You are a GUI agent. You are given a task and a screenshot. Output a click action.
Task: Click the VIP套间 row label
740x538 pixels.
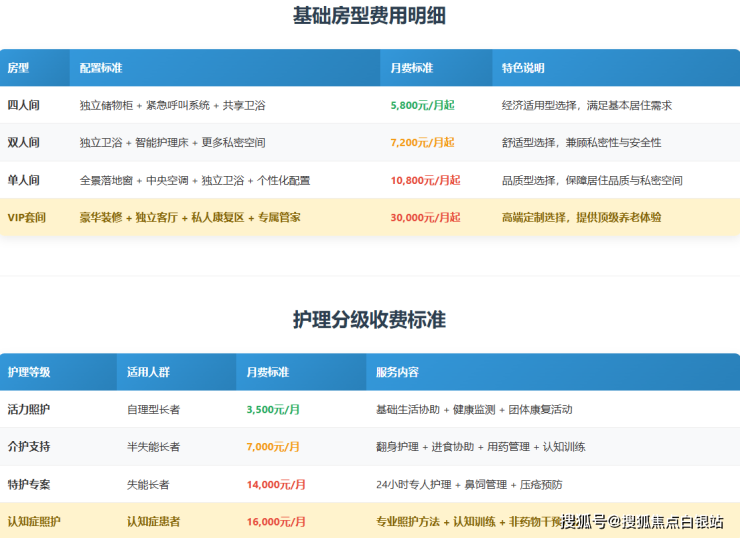tap(27, 217)
